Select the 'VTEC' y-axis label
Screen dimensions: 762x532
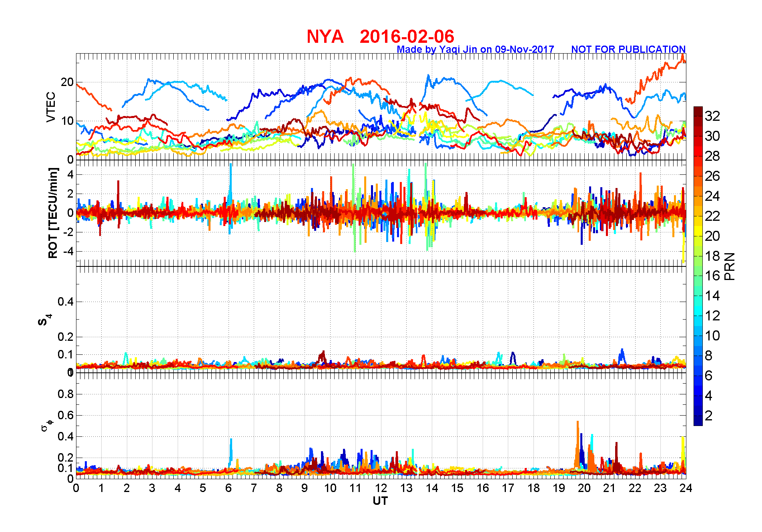51,107
